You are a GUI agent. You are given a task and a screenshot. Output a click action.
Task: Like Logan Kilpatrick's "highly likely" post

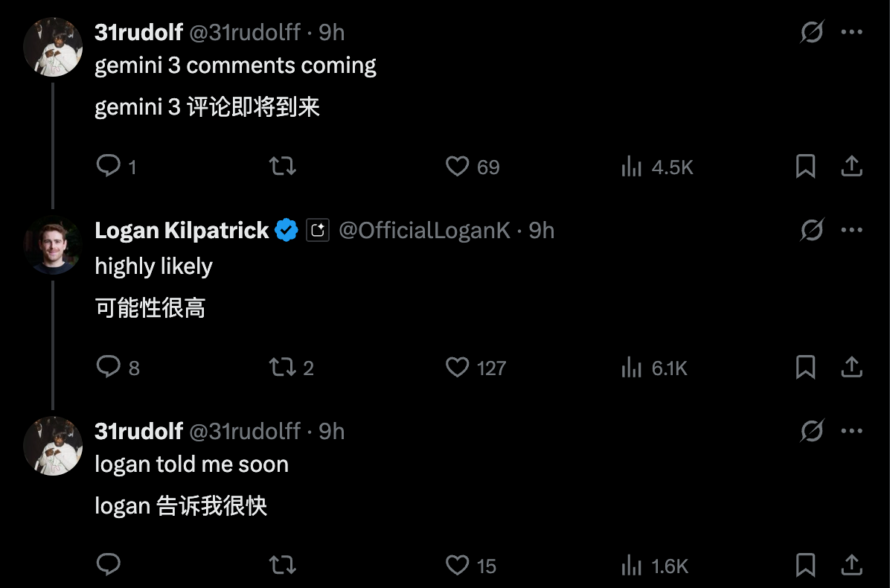coord(457,367)
